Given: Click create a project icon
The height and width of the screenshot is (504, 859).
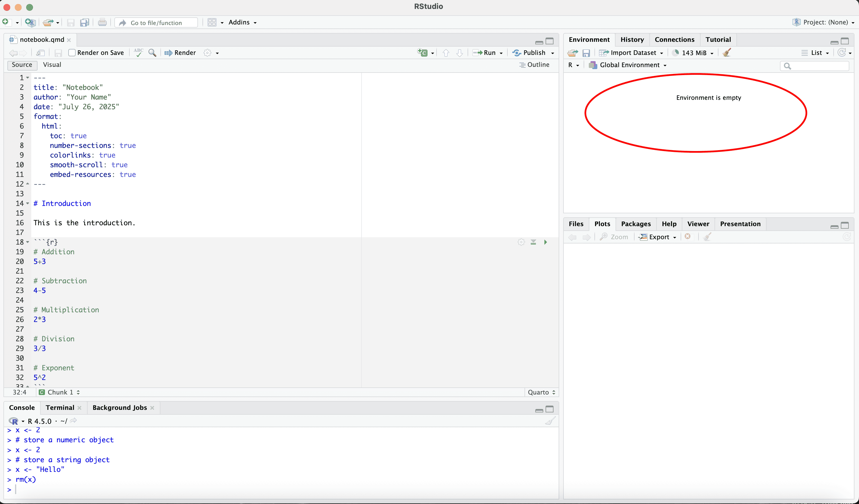Looking at the screenshot, I should (x=30, y=22).
